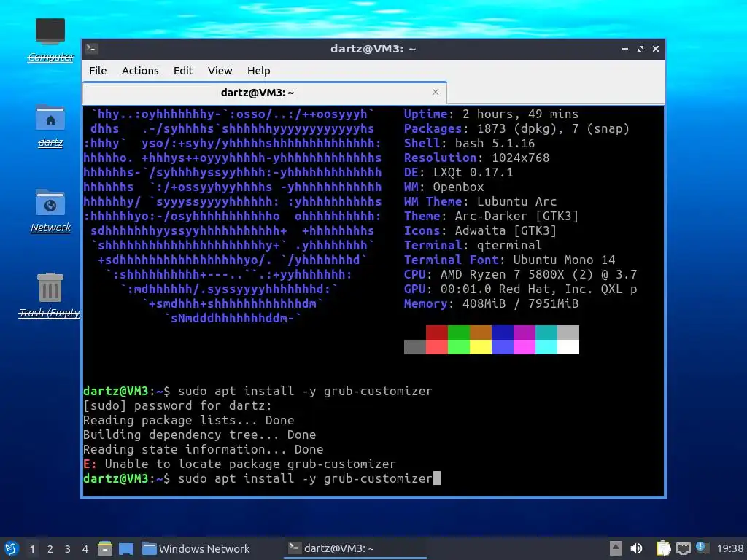Click the WM Openbox line

[x=444, y=187]
